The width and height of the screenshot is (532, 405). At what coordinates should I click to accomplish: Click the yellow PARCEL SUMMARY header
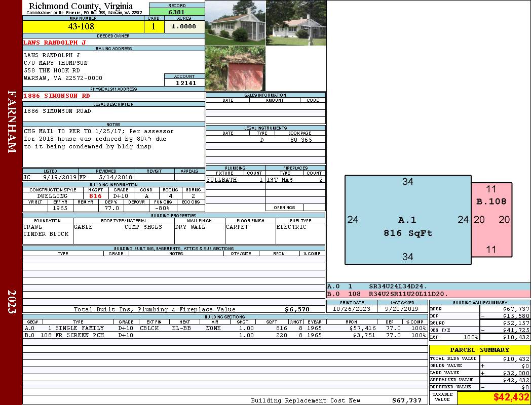tap(479, 350)
